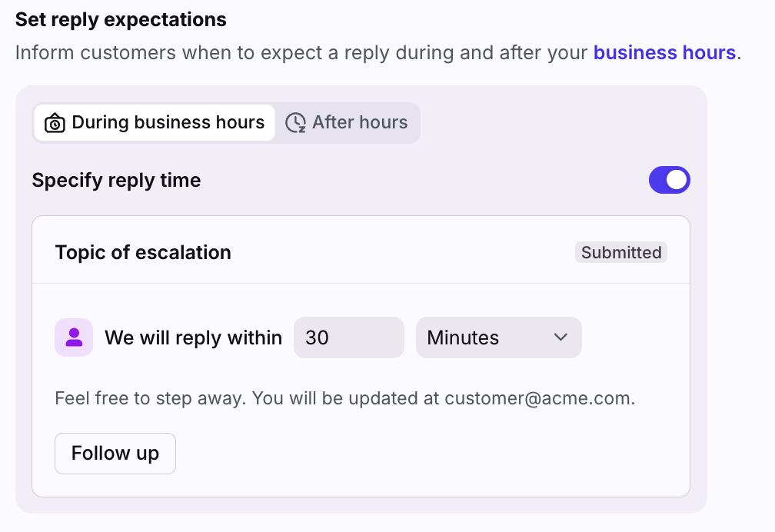Image resolution: width=775 pixels, height=532 pixels.
Task: Click the Submitted status badge
Action: pyautogui.click(x=620, y=252)
